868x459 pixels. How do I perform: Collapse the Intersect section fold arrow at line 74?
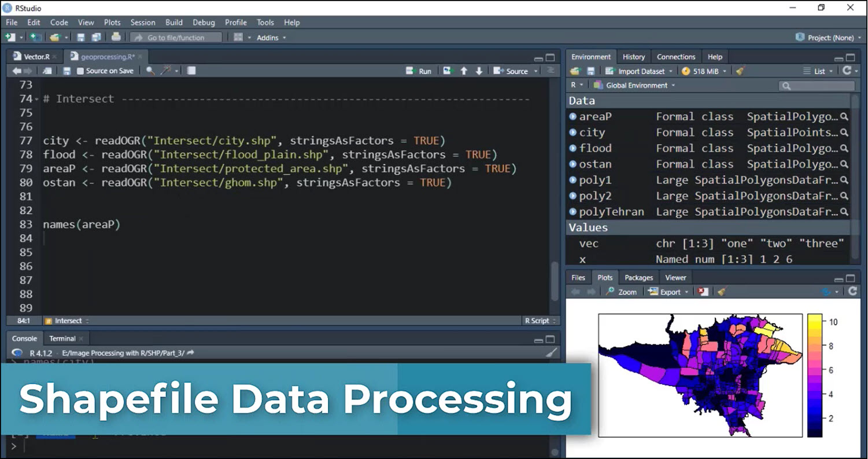[x=38, y=100]
